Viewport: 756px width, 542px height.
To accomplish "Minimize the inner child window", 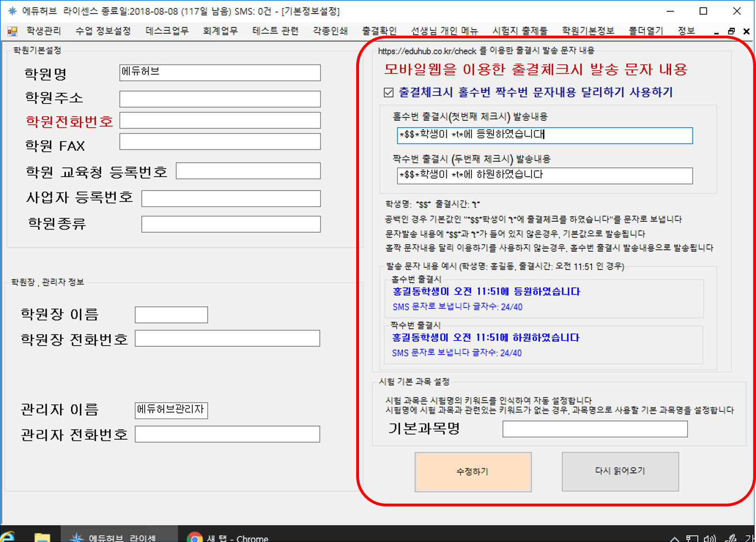I will click(x=716, y=32).
